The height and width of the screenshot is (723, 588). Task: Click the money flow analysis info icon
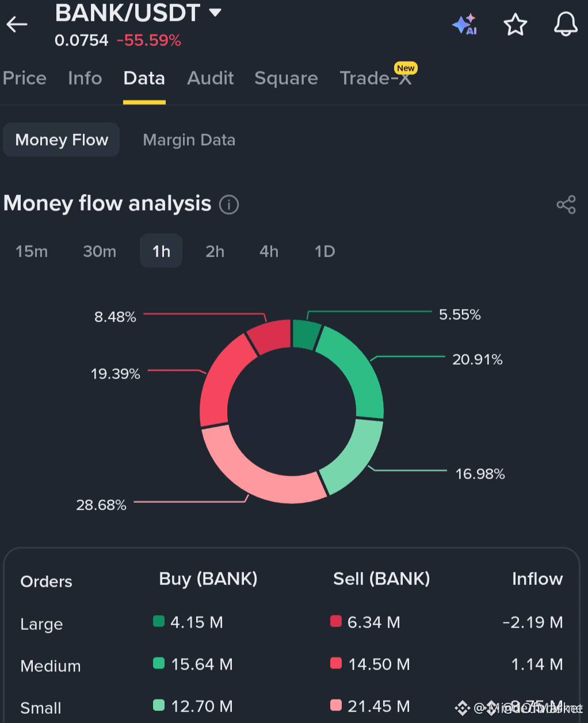click(229, 204)
